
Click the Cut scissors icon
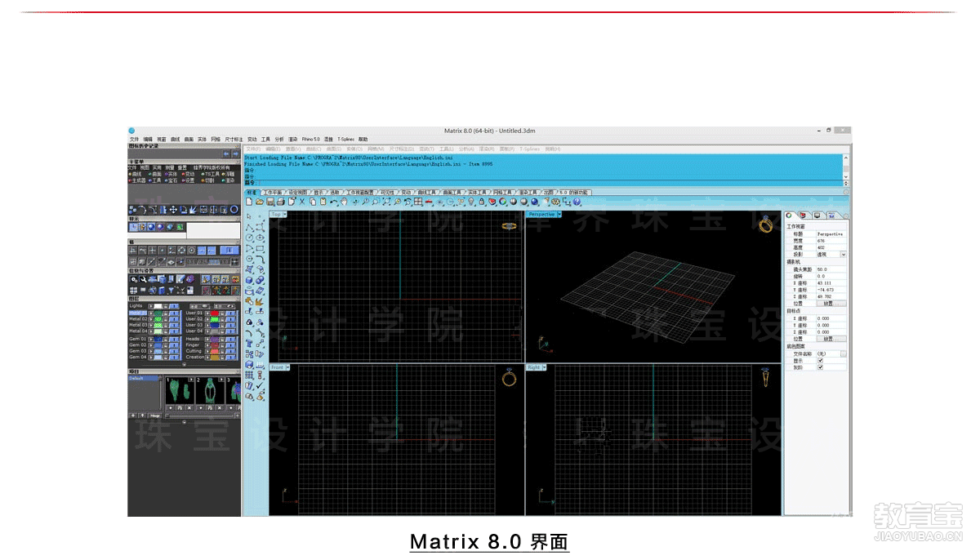pyautogui.click(x=302, y=202)
